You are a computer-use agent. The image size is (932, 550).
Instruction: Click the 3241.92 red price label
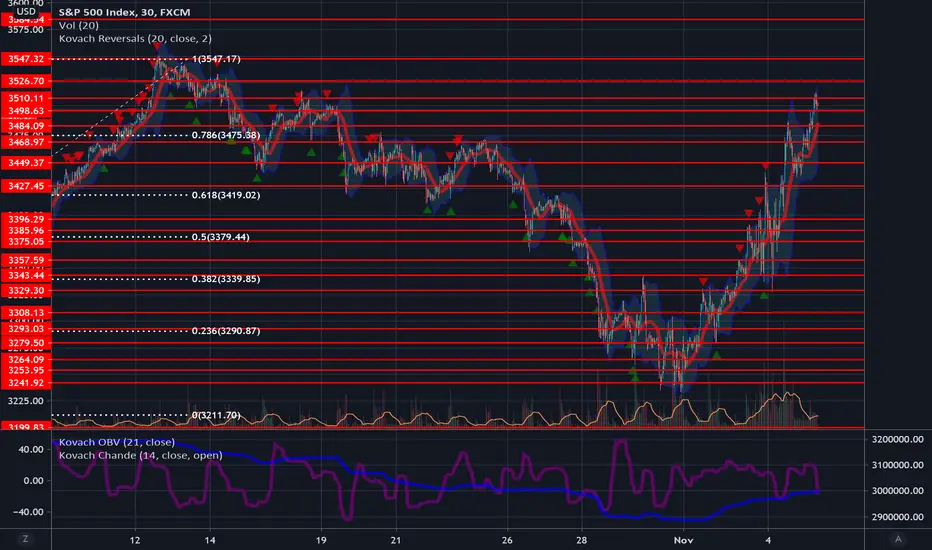(x=26, y=383)
